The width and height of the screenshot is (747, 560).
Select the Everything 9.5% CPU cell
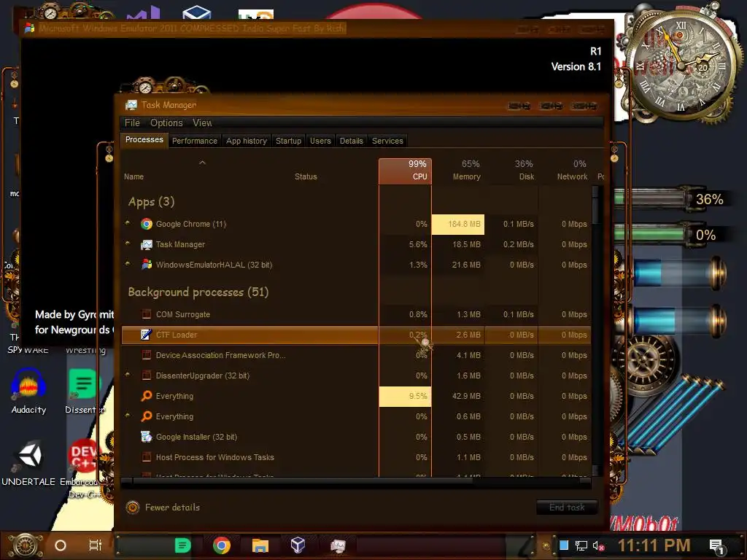(406, 396)
